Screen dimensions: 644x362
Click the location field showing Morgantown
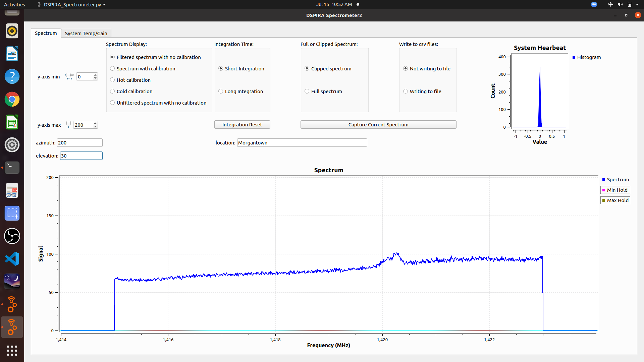pyautogui.click(x=302, y=143)
